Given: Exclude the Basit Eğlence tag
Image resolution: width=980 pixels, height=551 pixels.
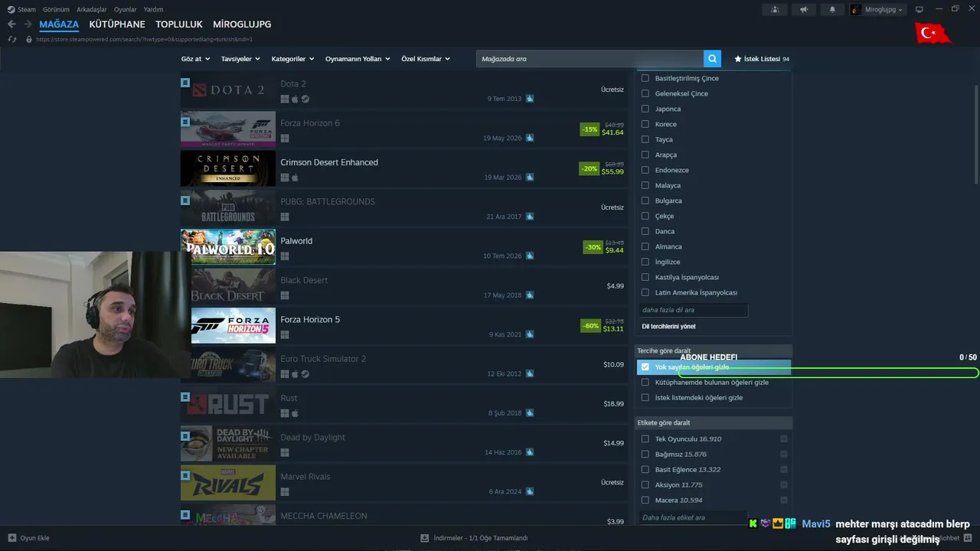Looking at the screenshot, I should pyautogui.click(x=784, y=470).
